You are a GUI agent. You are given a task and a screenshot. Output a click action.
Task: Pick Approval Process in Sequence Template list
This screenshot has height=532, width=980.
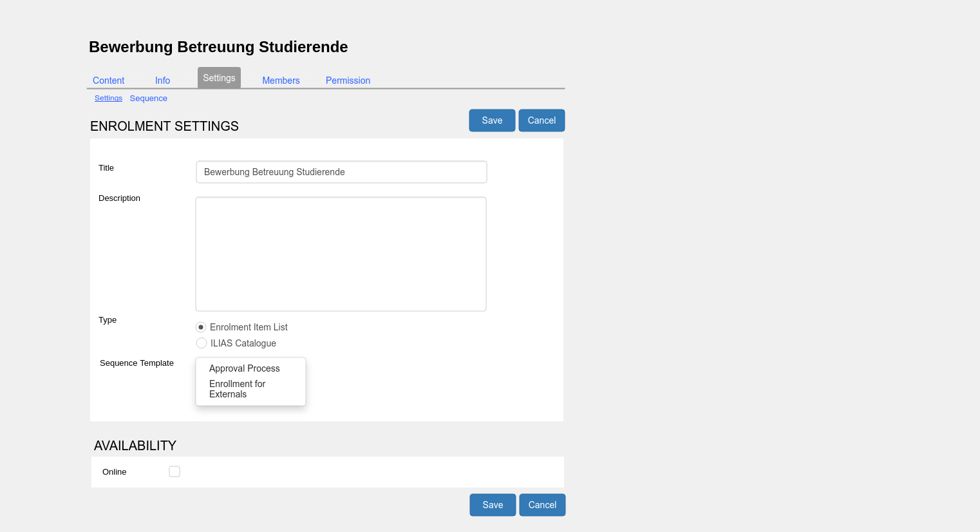click(x=244, y=368)
